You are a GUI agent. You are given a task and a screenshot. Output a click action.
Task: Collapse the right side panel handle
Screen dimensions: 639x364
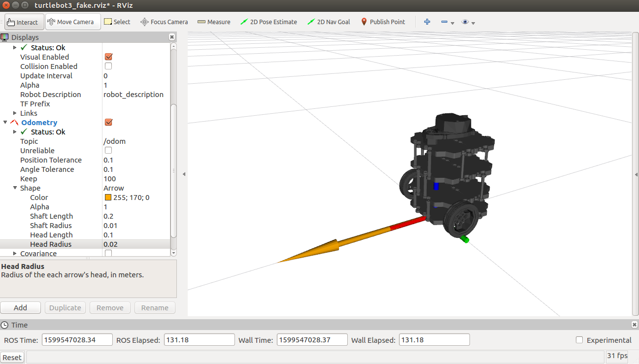tap(637, 174)
